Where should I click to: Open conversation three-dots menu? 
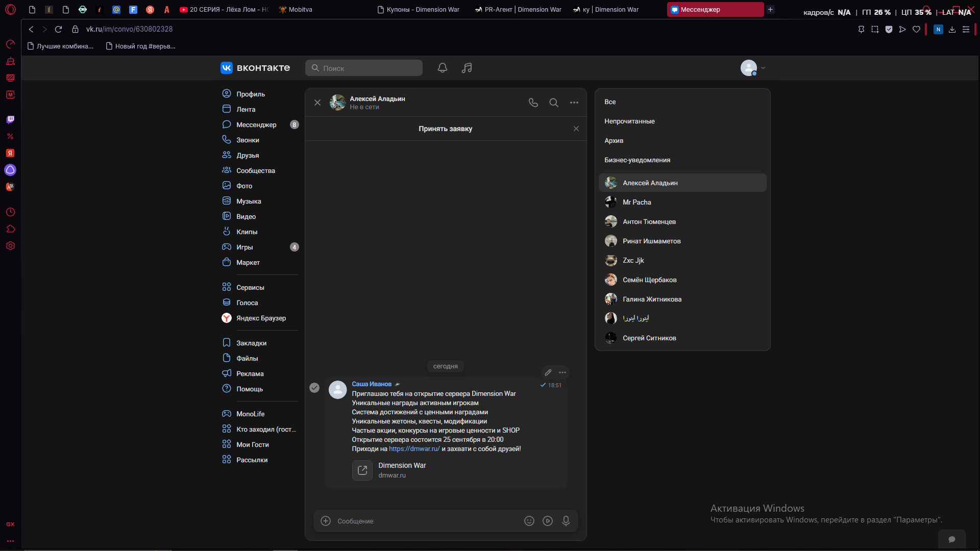574,103
